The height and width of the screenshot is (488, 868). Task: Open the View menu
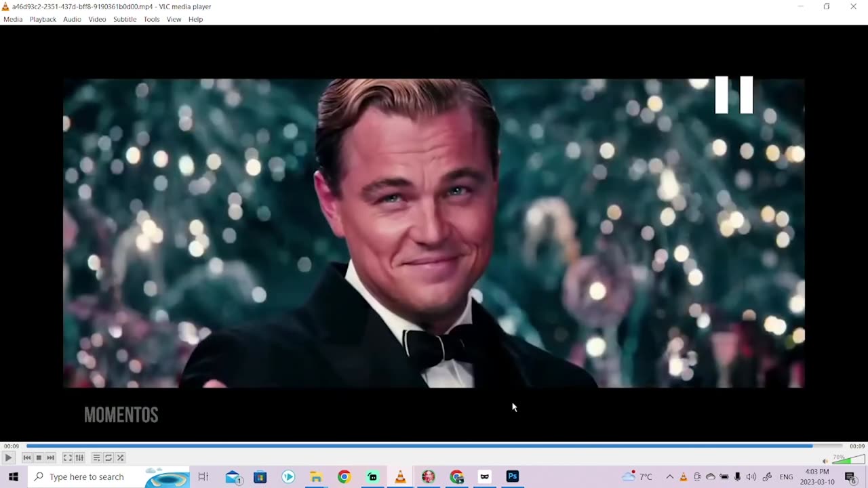coord(174,19)
